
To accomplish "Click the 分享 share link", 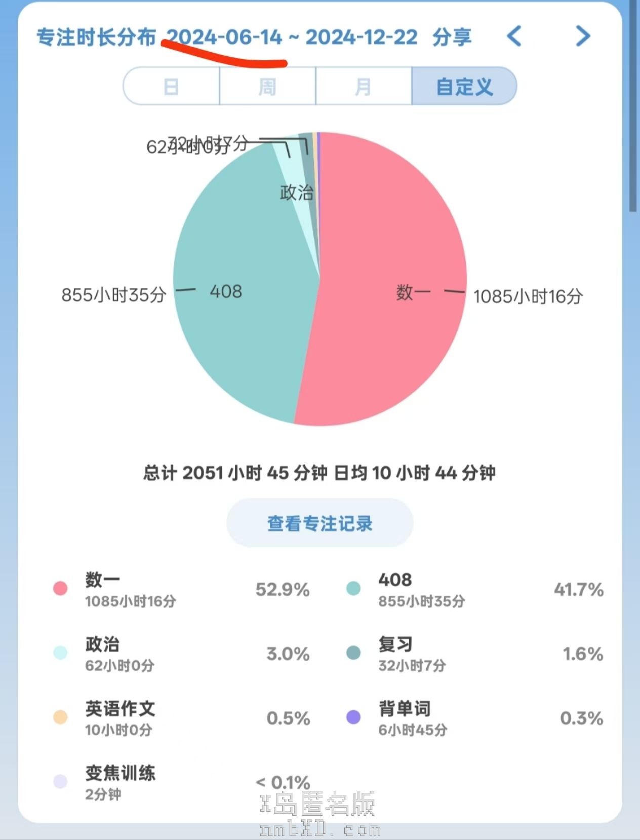I will [x=452, y=37].
